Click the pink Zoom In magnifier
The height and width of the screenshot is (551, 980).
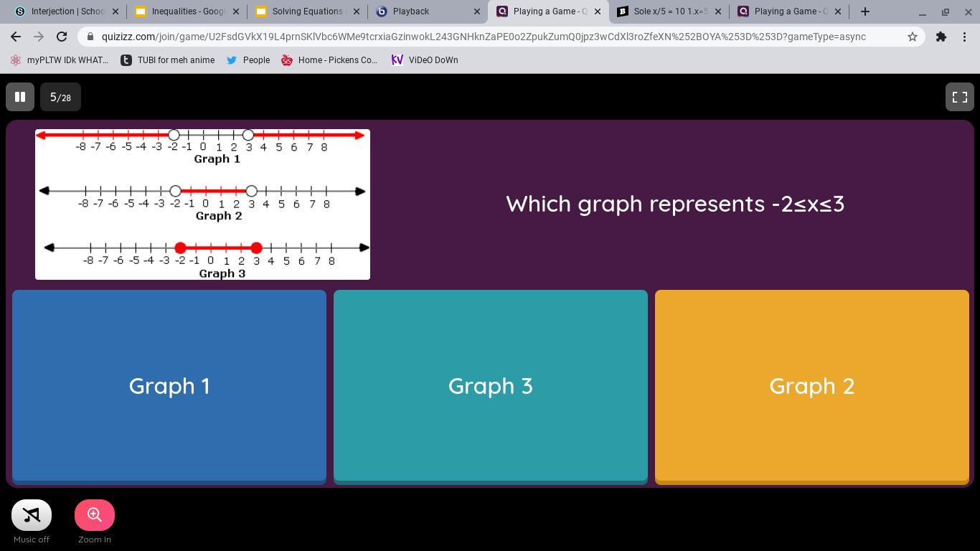coord(95,515)
